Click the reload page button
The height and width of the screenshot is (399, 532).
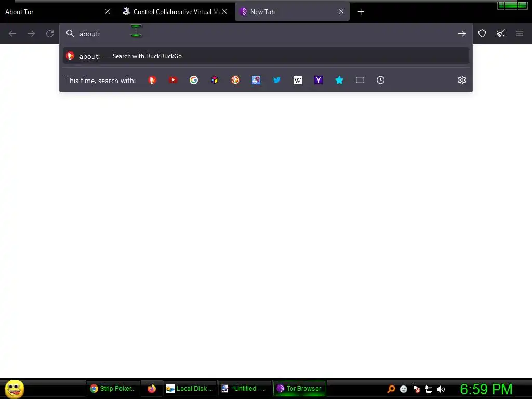pyautogui.click(x=50, y=34)
